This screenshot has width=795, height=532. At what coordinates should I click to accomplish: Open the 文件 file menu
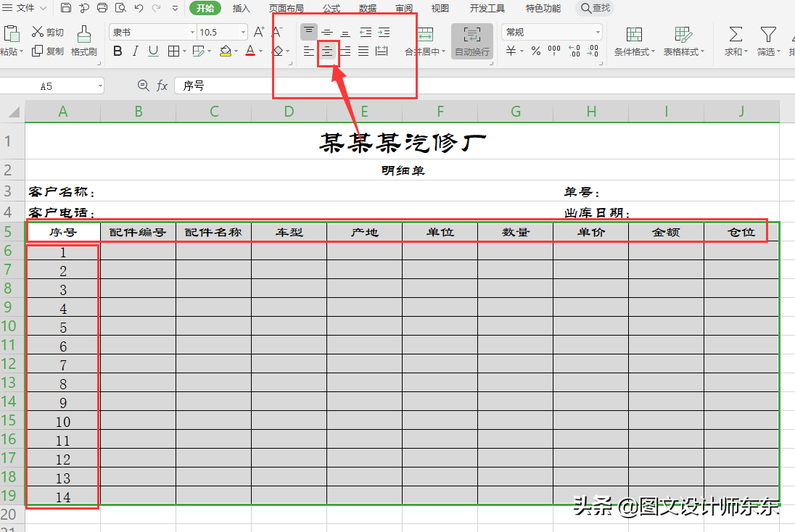25,8
